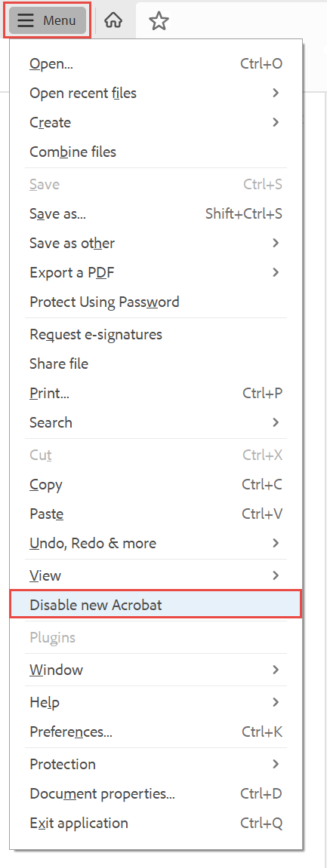
Task: Open Preferences... menu entry
Action: 156,732
